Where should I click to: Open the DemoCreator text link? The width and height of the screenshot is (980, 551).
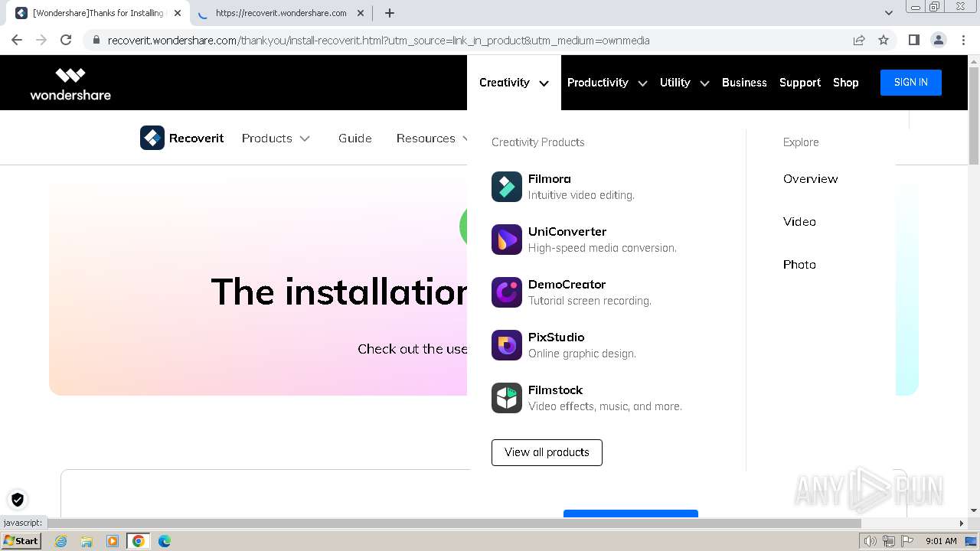567,285
